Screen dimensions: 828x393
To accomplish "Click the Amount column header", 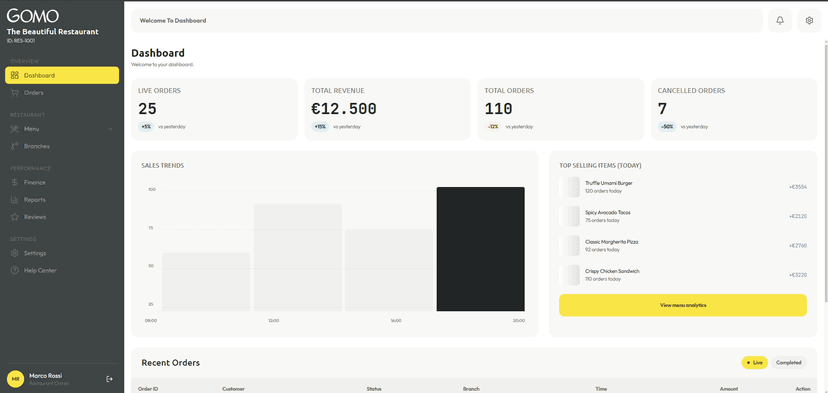I will tap(729, 389).
